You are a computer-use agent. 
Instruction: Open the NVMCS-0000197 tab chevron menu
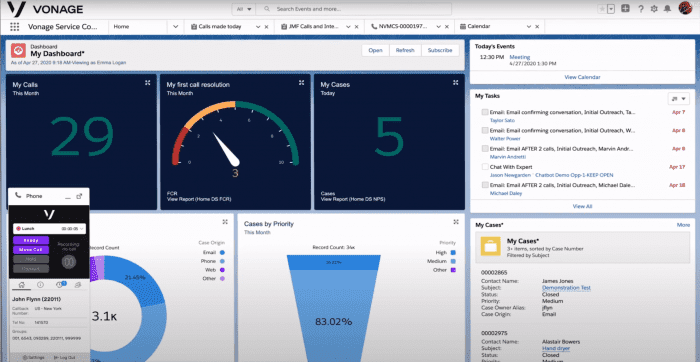pyautogui.click(x=438, y=27)
